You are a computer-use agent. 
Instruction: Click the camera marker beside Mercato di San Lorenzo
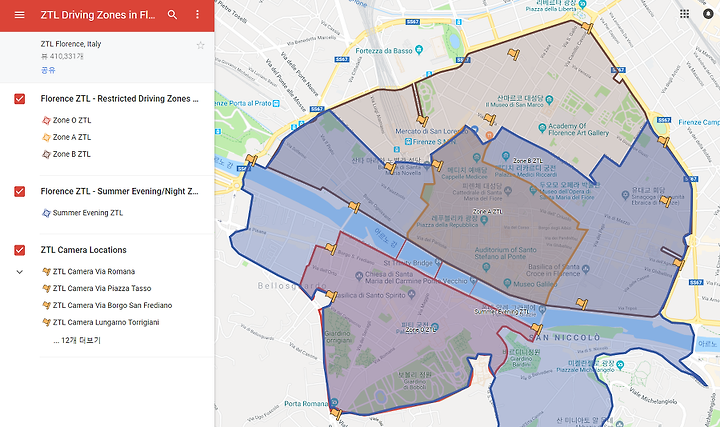click(x=422, y=121)
